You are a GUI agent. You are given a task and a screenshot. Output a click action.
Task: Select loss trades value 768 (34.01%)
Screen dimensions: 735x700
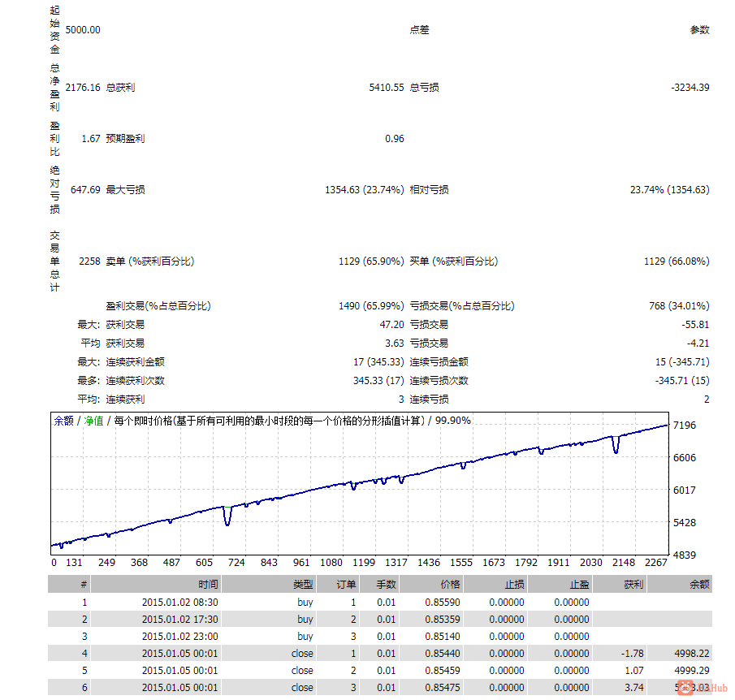point(679,306)
